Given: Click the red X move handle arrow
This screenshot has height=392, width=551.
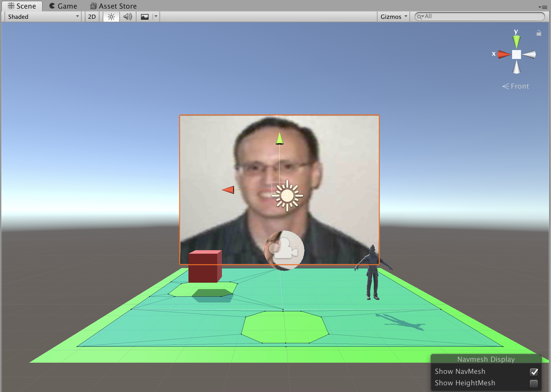Looking at the screenshot, I should click(x=228, y=190).
